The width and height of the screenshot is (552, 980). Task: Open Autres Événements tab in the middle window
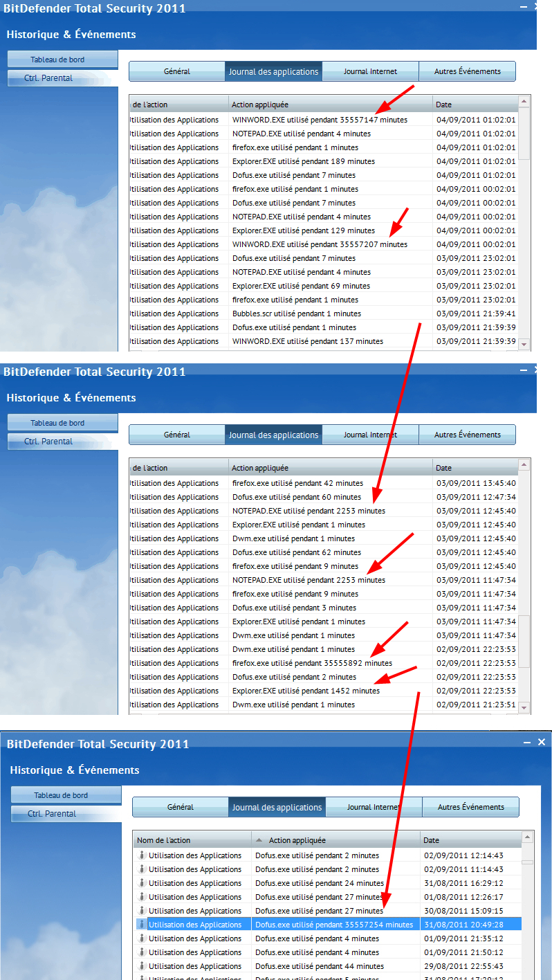468,435
